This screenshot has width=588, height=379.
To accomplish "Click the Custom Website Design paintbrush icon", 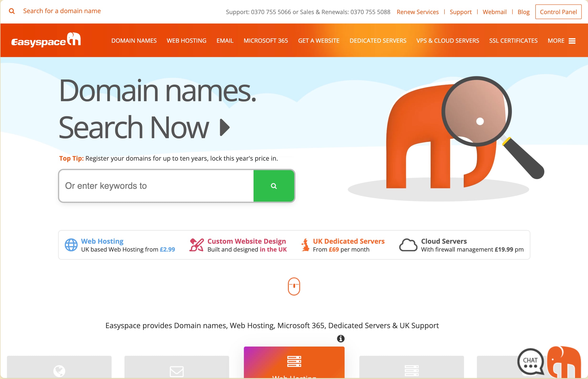I will click(197, 245).
